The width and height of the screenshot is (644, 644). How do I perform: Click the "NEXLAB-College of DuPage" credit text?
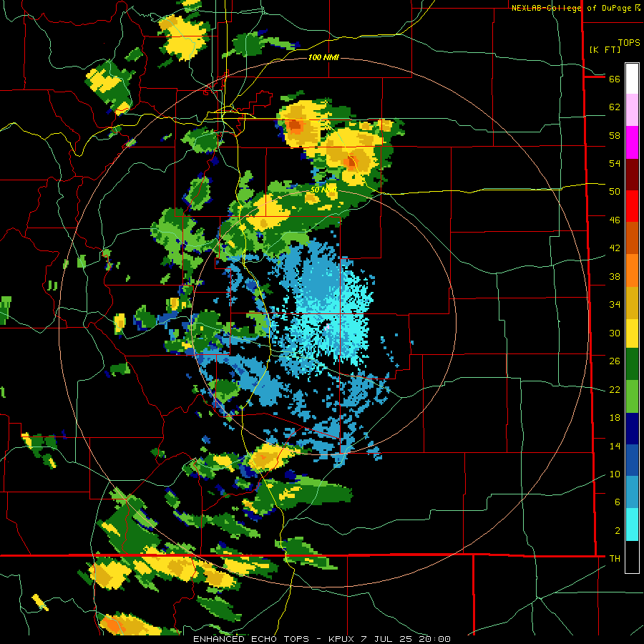click(572, 8)
